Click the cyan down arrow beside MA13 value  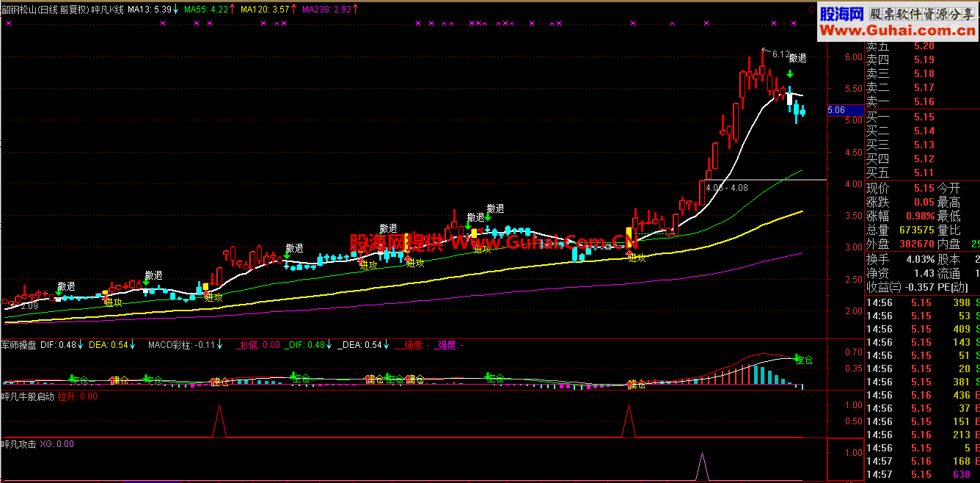pyautogui.click(x=176, y=10)
